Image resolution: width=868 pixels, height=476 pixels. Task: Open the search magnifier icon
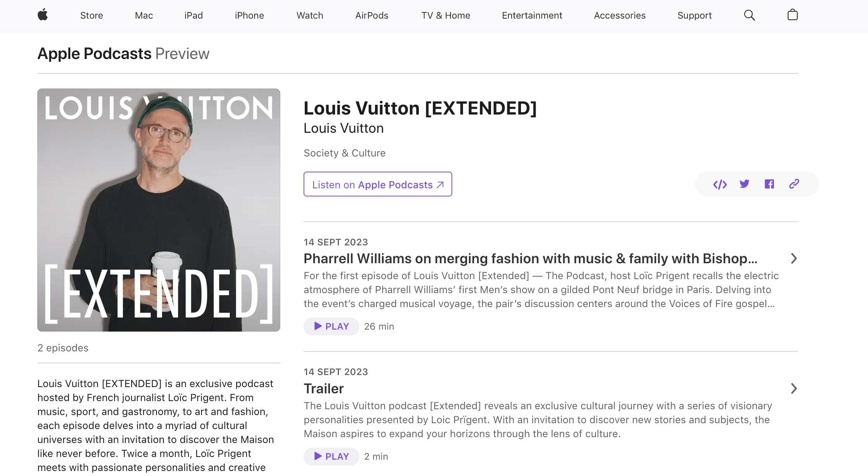749,15
